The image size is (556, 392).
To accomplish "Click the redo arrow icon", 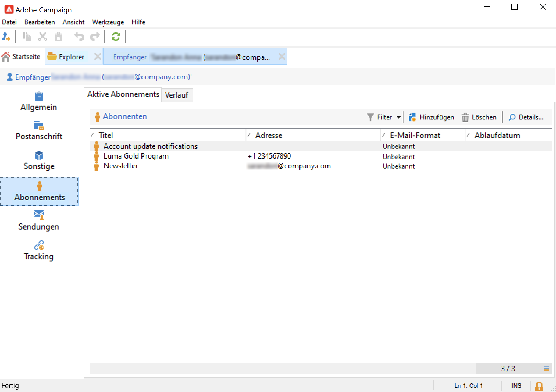I will [95, 37].
